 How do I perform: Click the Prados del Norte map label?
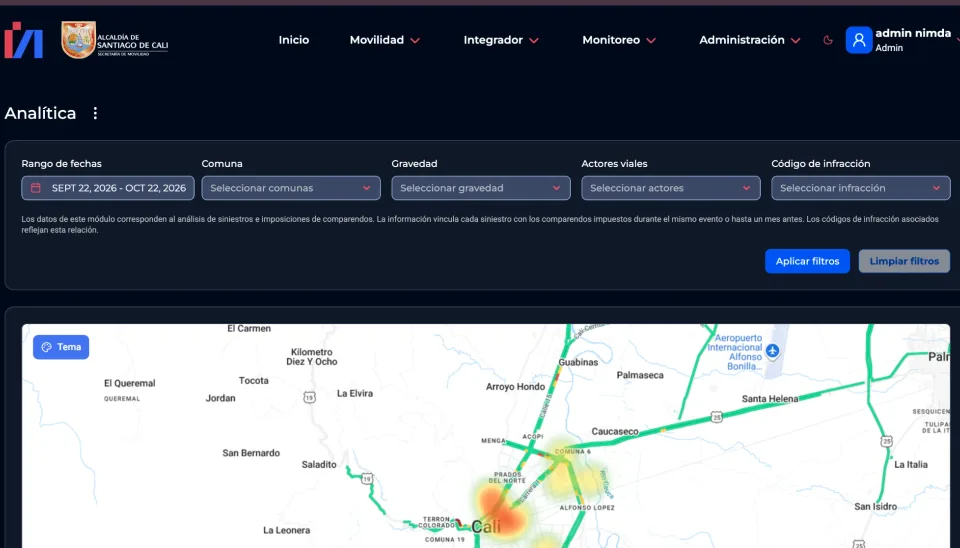click(508, 478)
